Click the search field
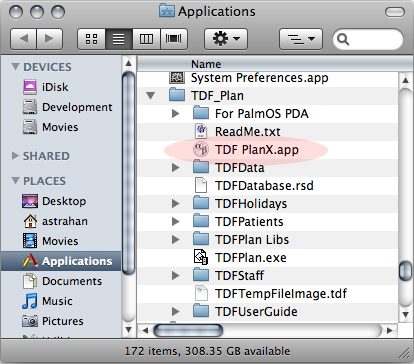 click(x=368, y=39)
